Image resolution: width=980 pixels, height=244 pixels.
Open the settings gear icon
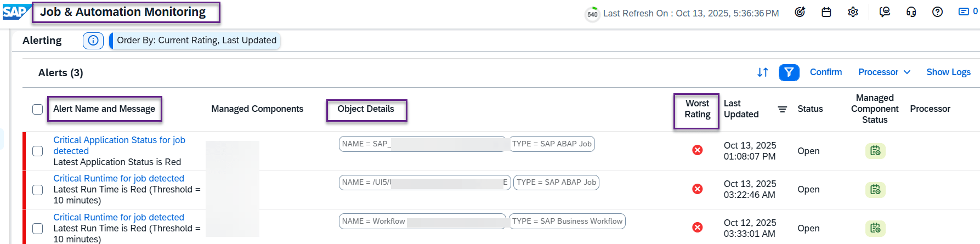click(853, 12)
